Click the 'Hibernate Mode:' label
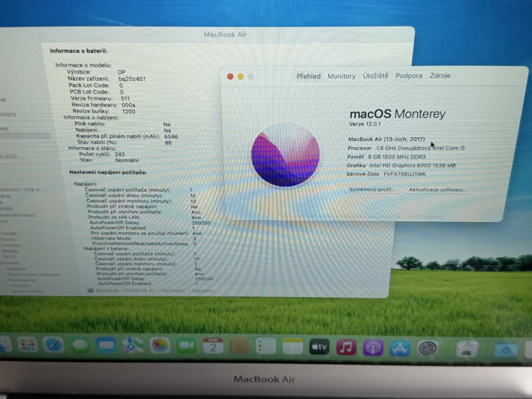 [x=112, y=238]
